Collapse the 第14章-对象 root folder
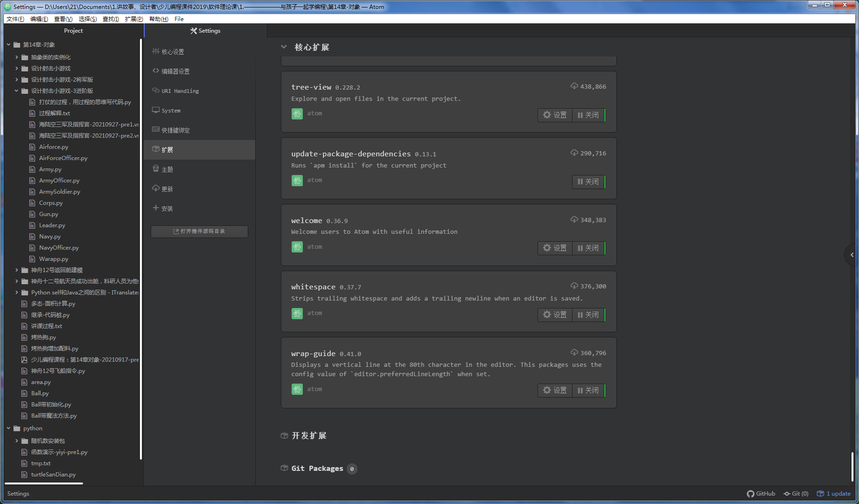This screenshot has width=859, height=504. (x=8, y=45)
